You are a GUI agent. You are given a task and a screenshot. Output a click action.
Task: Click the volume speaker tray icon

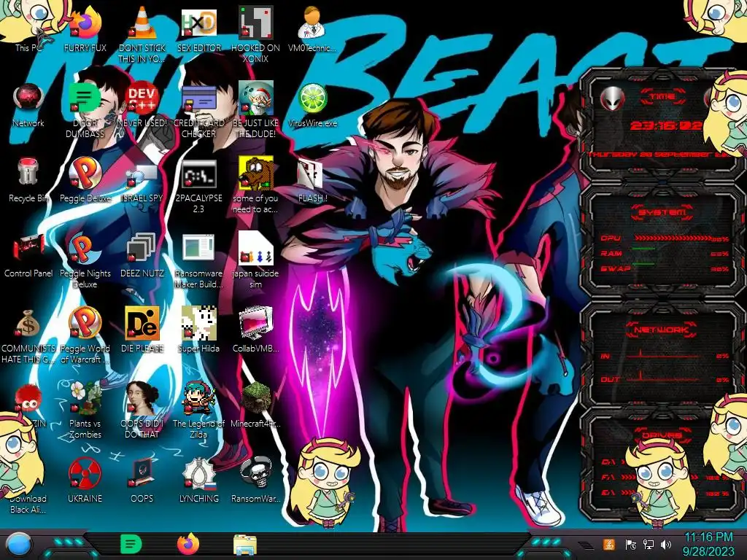pos(666,544)
